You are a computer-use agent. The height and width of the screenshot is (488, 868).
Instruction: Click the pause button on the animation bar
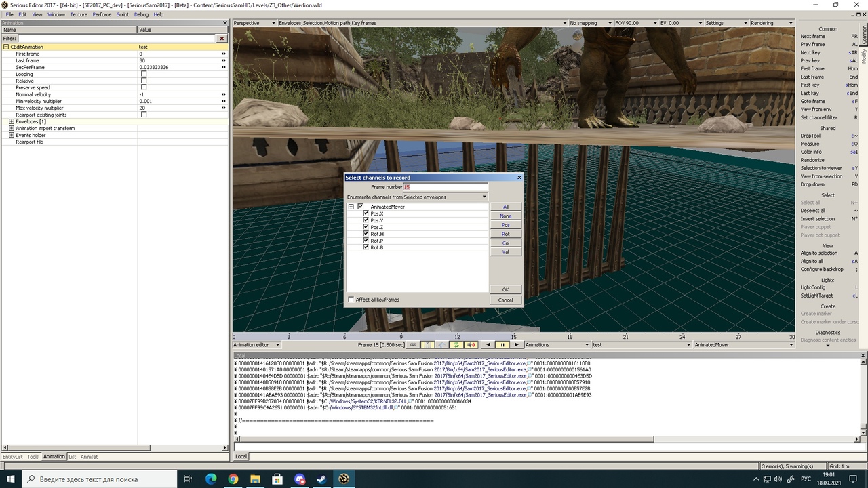tap(502, 345)
